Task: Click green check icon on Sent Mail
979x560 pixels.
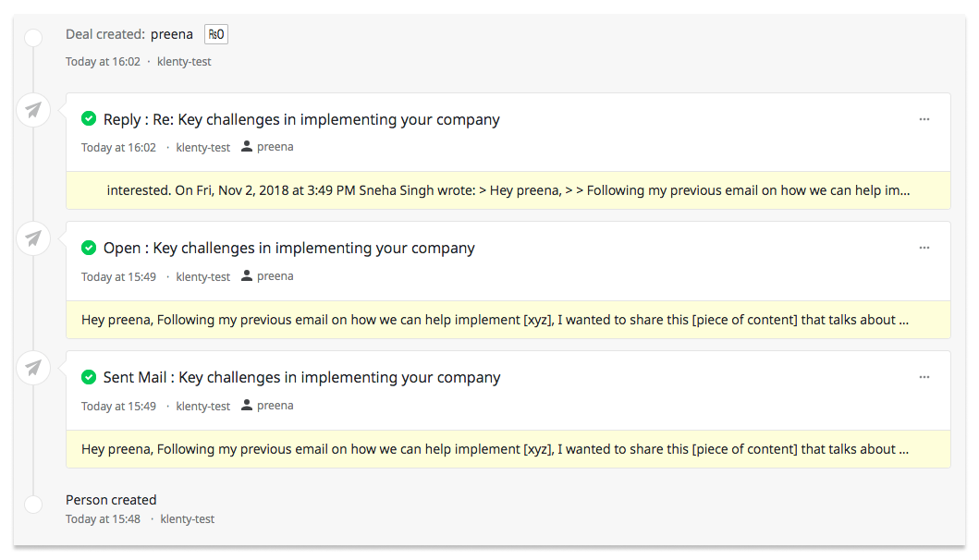Action: click(x=89, y=377)
